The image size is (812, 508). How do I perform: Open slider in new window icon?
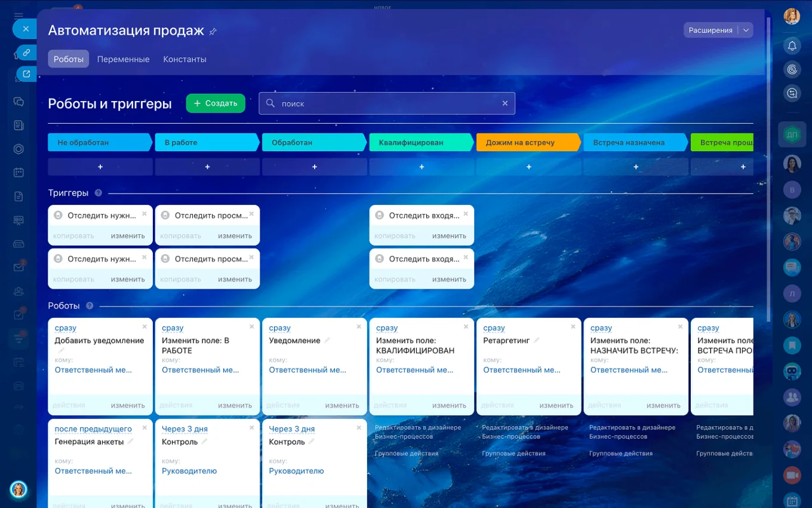26,74
